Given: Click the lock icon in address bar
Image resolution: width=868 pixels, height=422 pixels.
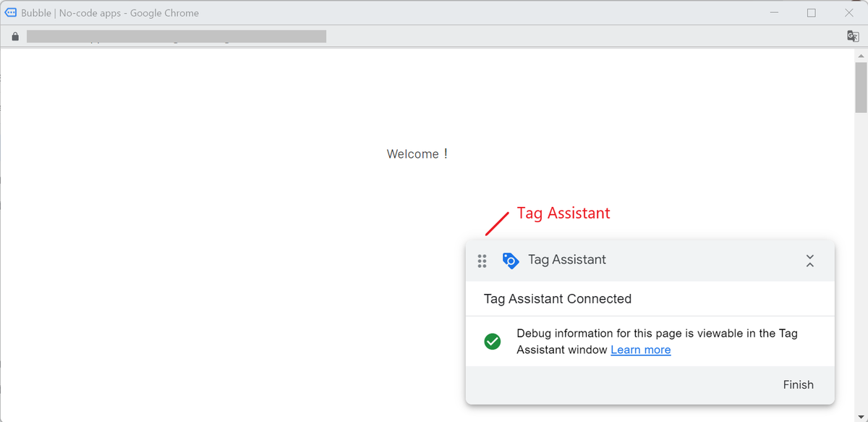Looking at the screenshot, I should pos(15,36).
